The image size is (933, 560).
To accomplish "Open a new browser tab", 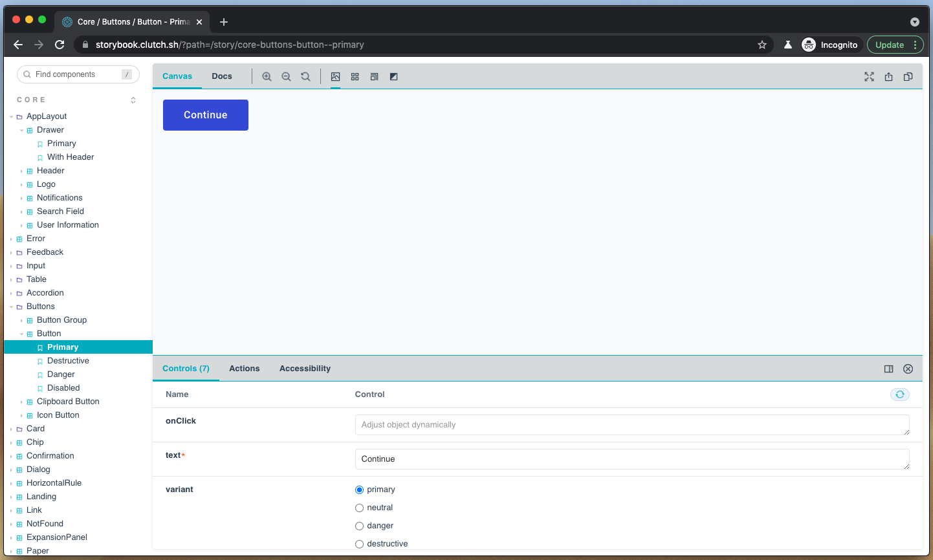I will click(x=224, y=22).
